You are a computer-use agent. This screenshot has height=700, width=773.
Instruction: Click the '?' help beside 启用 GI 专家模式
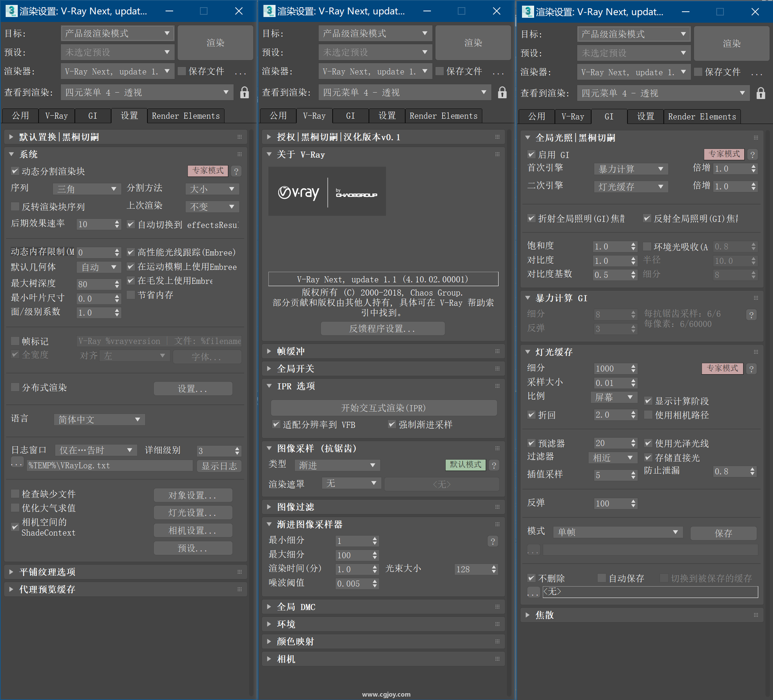click(x=752, y=154)
